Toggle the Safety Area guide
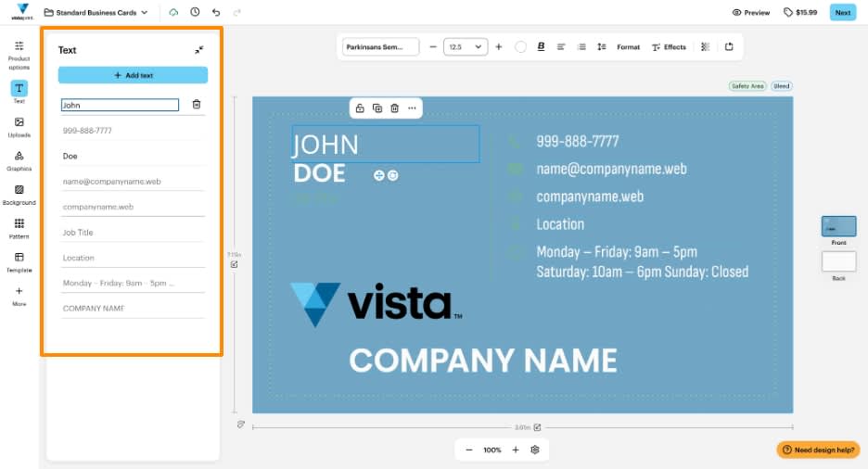This screenshot has width=868, height=469. click(747, 85)
